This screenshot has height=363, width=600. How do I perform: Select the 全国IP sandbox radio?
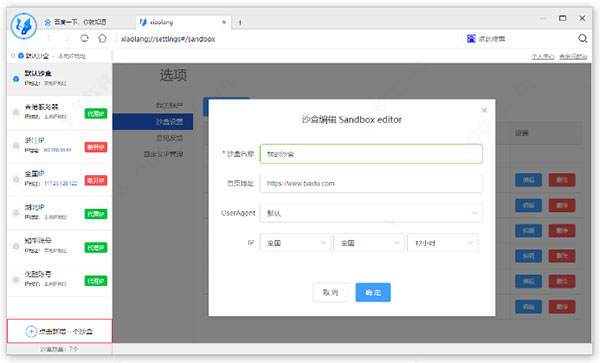pos(16,179)
